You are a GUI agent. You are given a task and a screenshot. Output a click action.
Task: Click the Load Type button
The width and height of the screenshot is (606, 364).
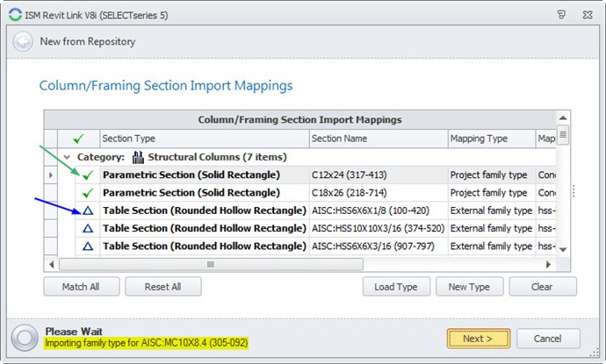point(396,287)
